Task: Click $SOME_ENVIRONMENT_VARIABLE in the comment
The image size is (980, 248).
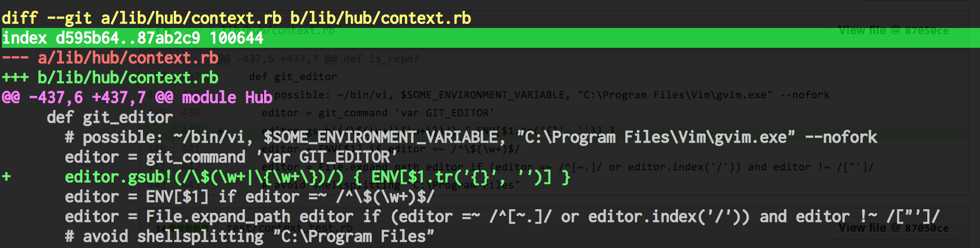Action: tap(380, 137)
